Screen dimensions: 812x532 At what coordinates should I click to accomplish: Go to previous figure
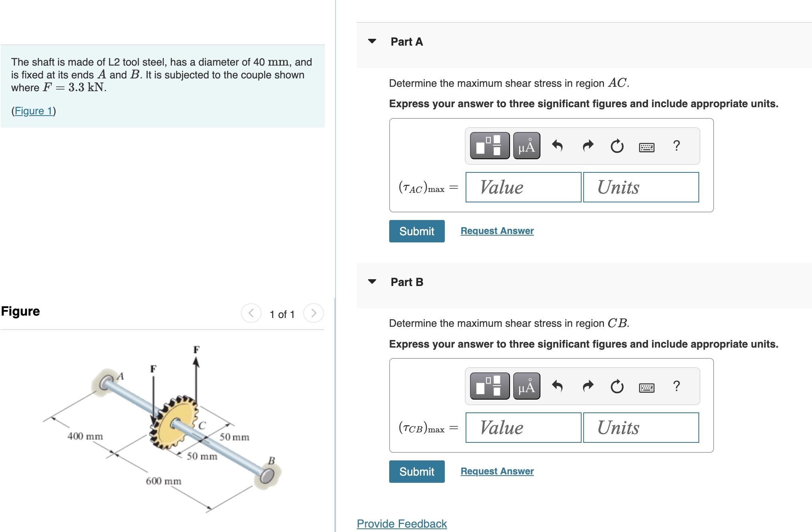pyautogui.click(x=251, y=313)
